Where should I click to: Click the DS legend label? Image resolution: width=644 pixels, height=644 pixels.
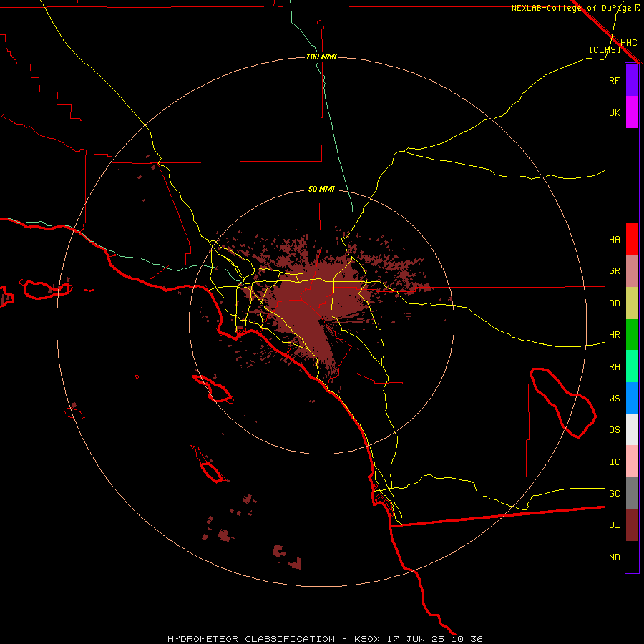point(614,430)
